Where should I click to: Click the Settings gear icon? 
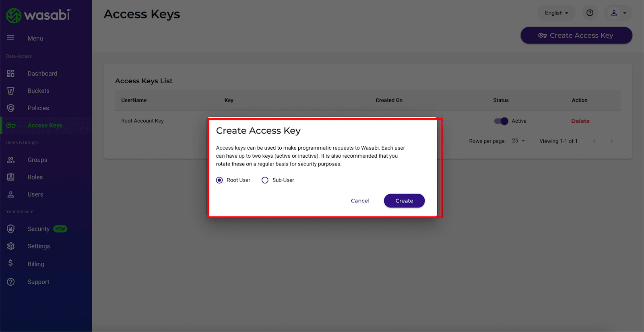point(11,246)
